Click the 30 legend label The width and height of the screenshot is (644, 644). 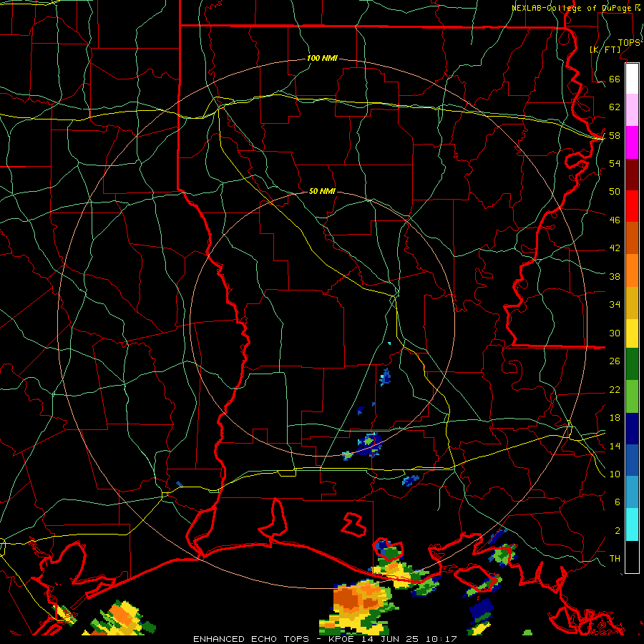pos(615,333)
